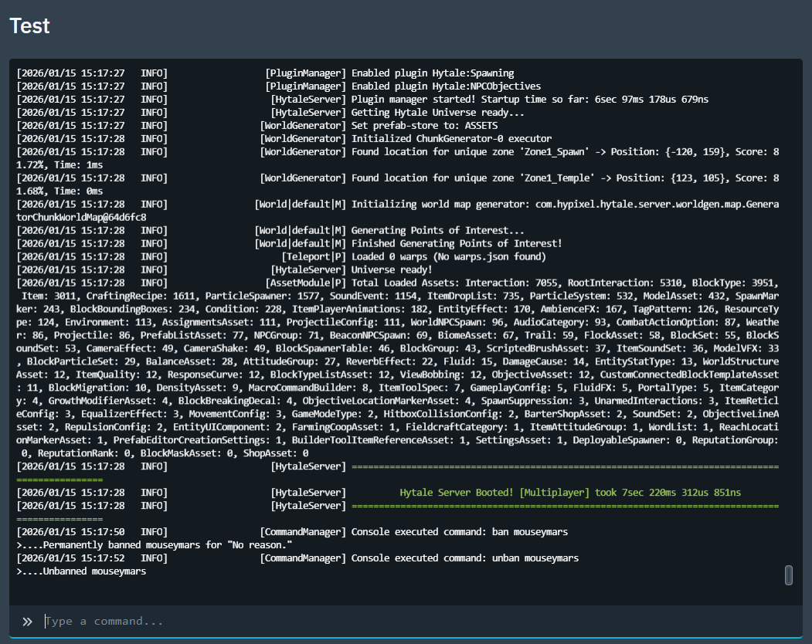This screenshot has height=644, width=812.
Task: Click the "Plugin manager started!" log line
Action: pyautogui.click(x=529, y=99)
